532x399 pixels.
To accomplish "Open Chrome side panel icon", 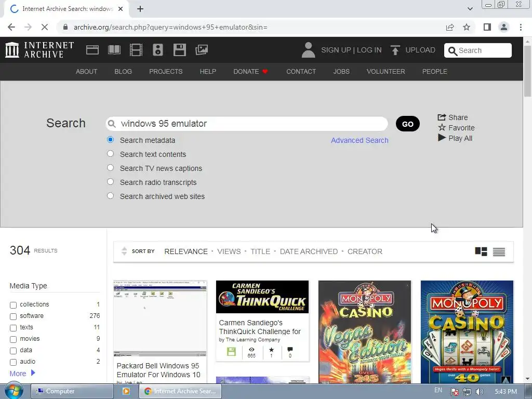I will click(487, 27).
